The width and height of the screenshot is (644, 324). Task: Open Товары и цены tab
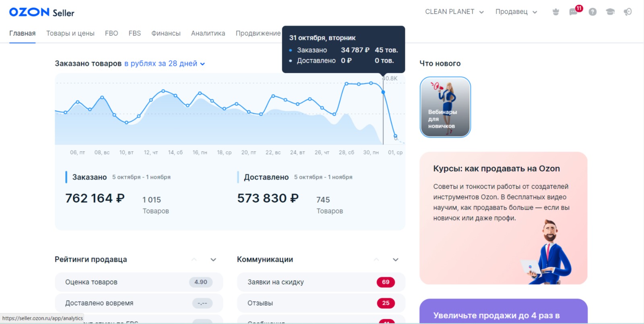pyautogui.click(x=70, y=33)
